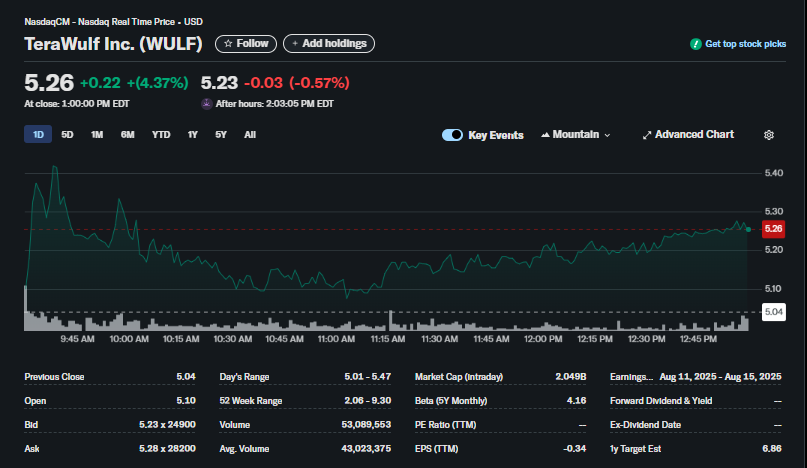Select YTD chart range
The image size is (807, 468).
(x=161, y=135)
